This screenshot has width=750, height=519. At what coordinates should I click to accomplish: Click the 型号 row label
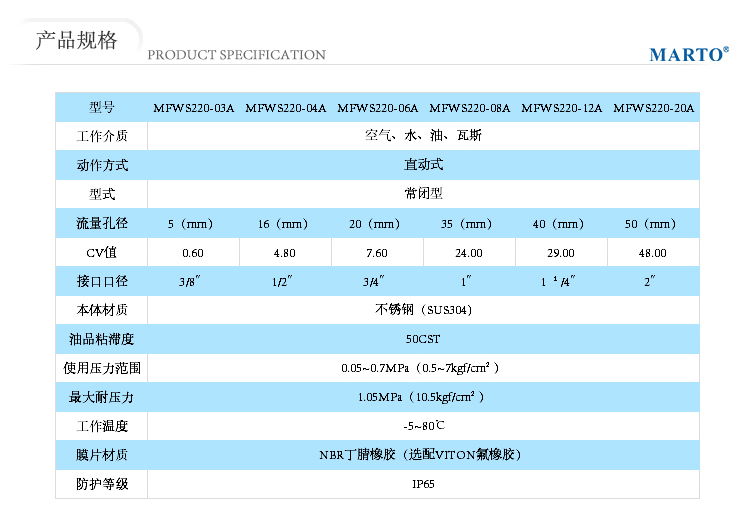coord(101,107)
